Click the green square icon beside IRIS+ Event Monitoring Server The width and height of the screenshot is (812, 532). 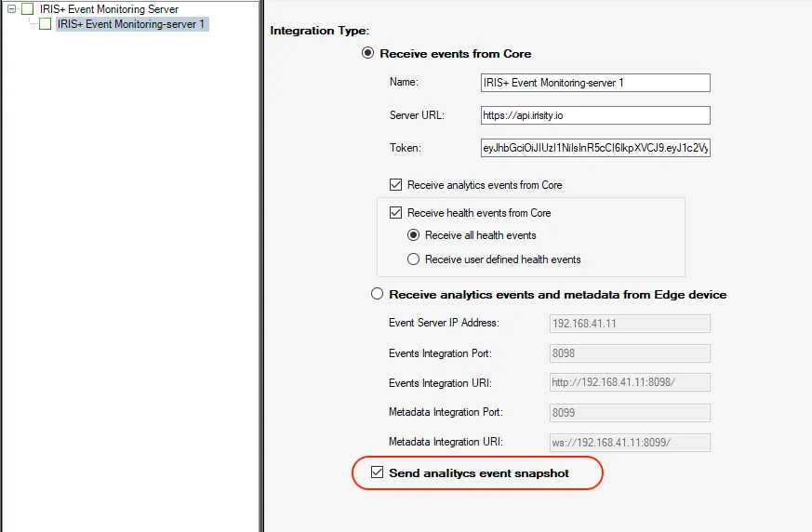[x=28, y=8]
